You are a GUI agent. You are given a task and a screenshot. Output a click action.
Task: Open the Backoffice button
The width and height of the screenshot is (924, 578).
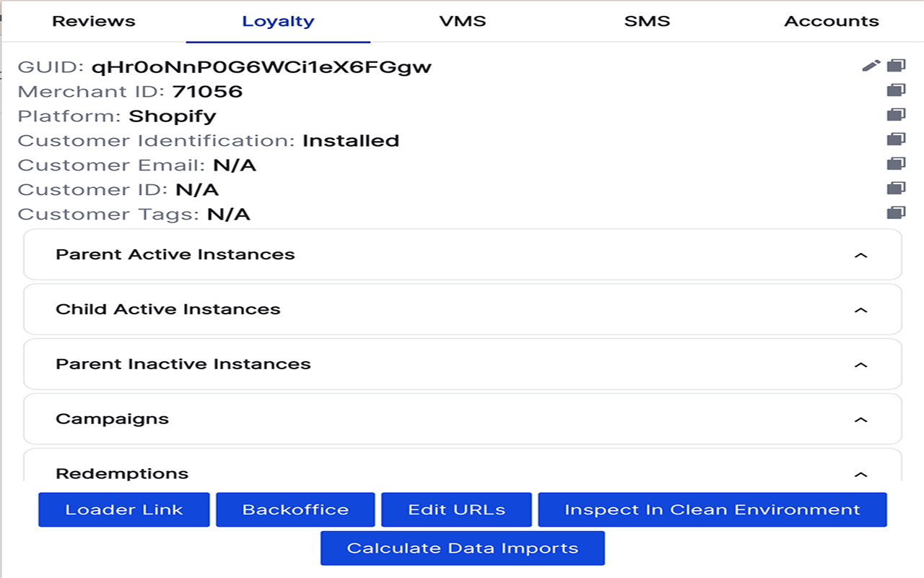click(295, 509)
